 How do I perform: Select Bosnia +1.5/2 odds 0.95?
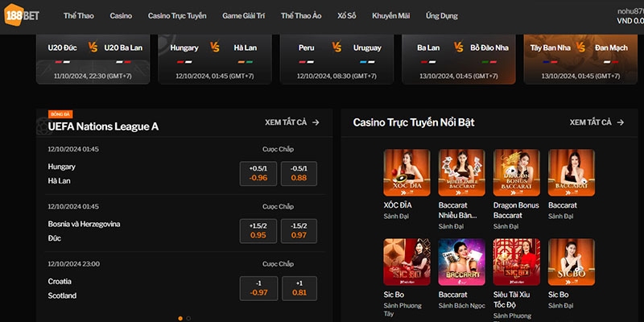[x=258, y=231]
